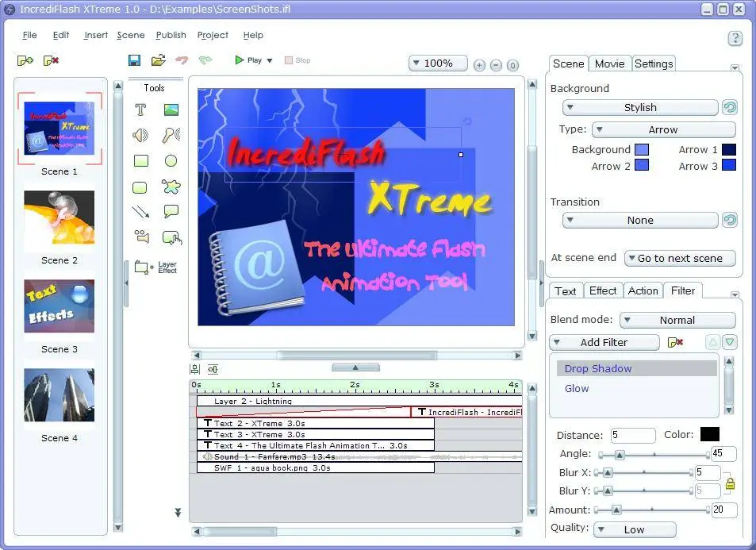Choose the Rounded Rectangle tool
Viewport: 756px width, 550px height.
(140, 187)
